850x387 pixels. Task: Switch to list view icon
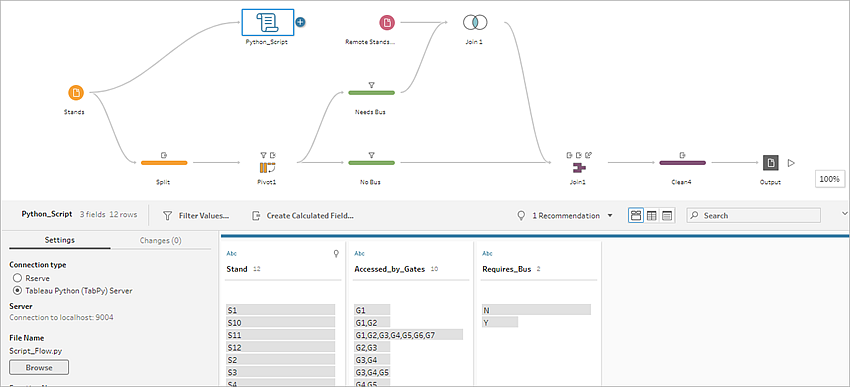coord(667,216)
